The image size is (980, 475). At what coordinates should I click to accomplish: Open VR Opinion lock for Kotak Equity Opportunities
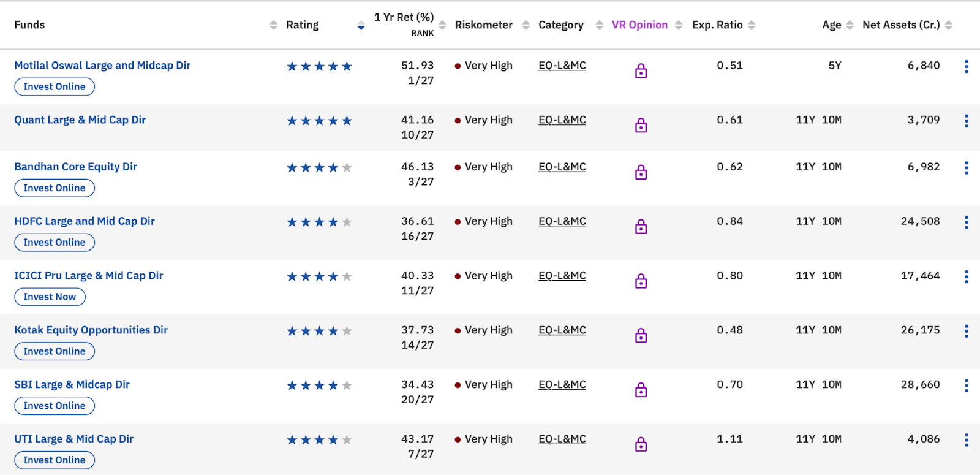click(641, 336)
